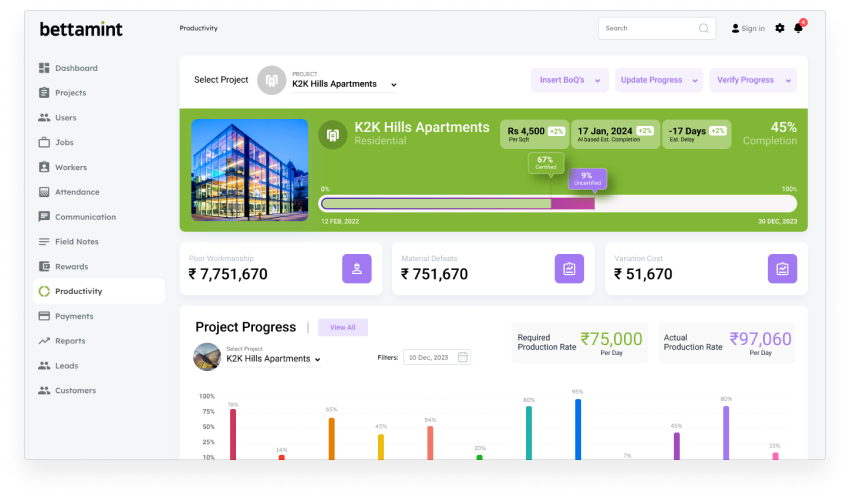850x498 pixels.
Task: Click the building icon beside Select Project
Action: [271, 80]
